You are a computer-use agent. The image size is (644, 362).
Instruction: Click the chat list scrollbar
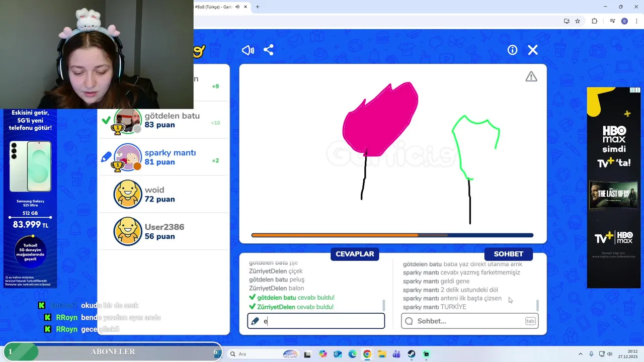coord(538,305)
